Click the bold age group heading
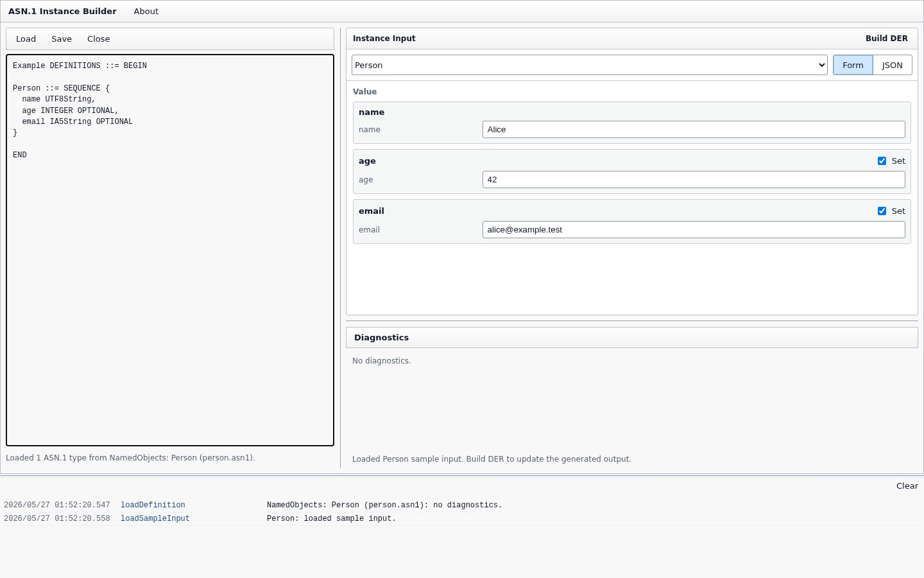 tap(367, 161)
